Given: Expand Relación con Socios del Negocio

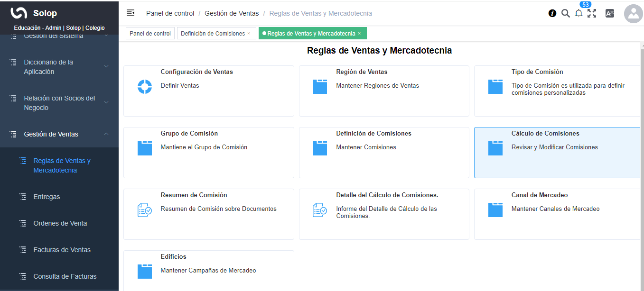Looking at the screenshot, I should coord(106,102).
